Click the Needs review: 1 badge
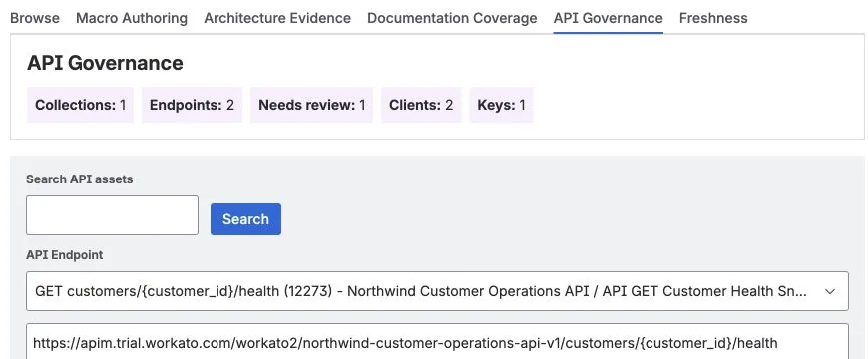The width and height of the screenshot is (868, 359). coord(311,105)
